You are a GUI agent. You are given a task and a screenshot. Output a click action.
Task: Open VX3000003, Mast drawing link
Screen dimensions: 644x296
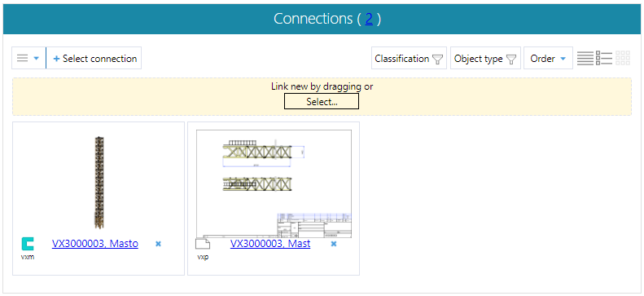(270, 244)
